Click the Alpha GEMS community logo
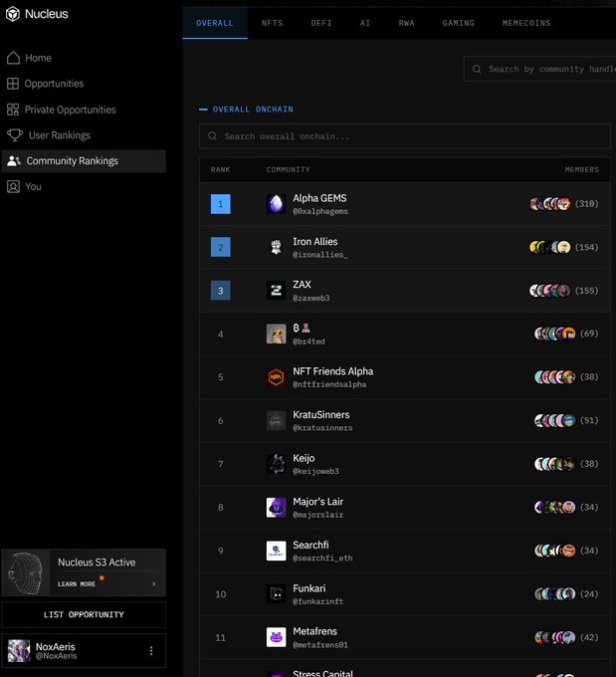616x677 pixels. coord(277,204)
